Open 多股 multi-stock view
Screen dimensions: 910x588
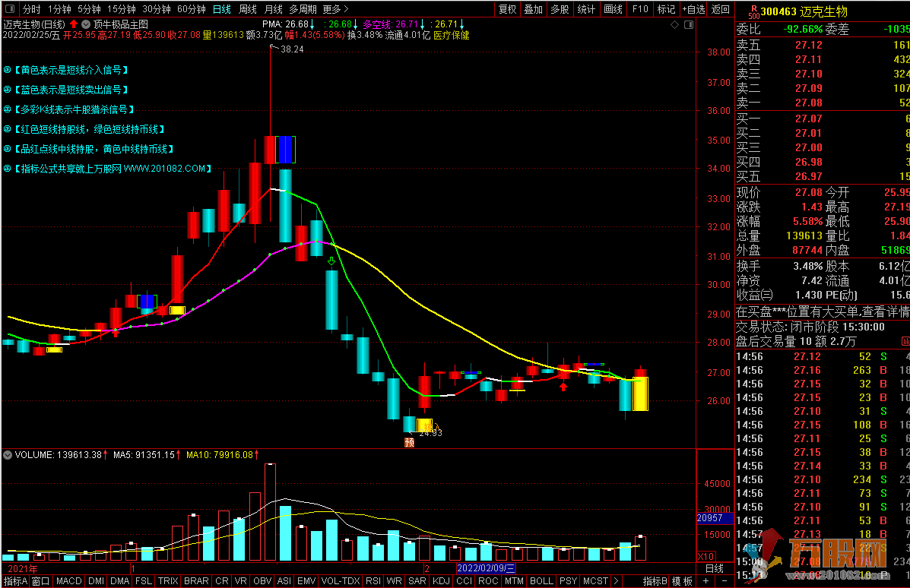coord(560,9)
